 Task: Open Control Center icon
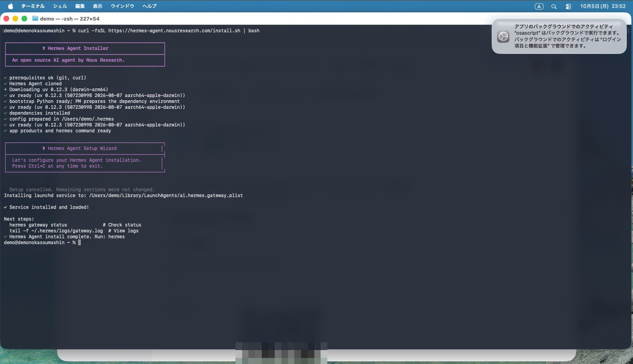click(x=569, y=6)
